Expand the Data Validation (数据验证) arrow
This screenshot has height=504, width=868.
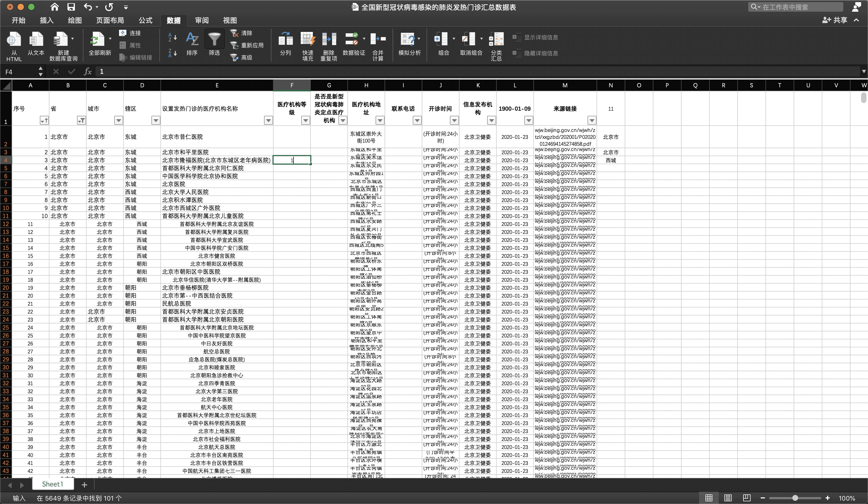click(364, 39)
